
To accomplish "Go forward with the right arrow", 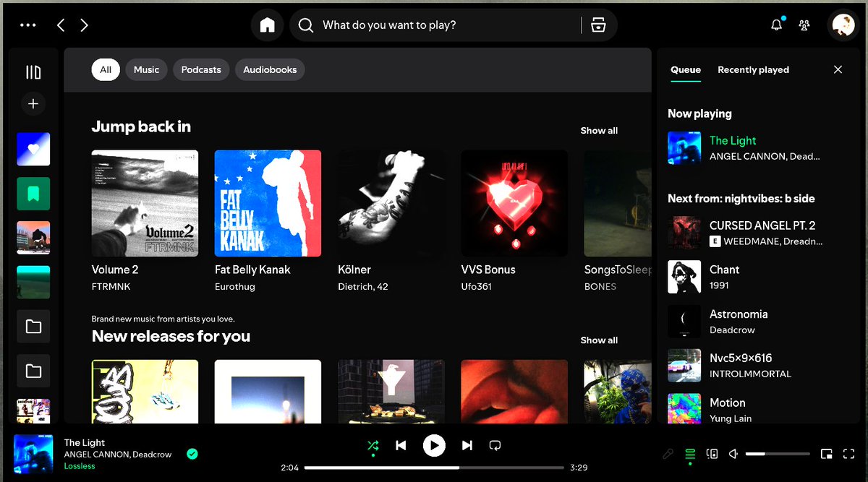I will tap(85, 25).
